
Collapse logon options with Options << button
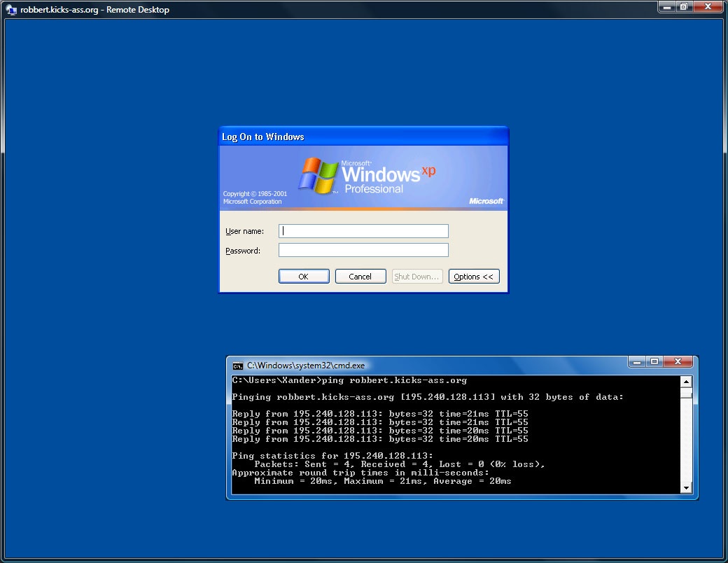coord(474,277)
